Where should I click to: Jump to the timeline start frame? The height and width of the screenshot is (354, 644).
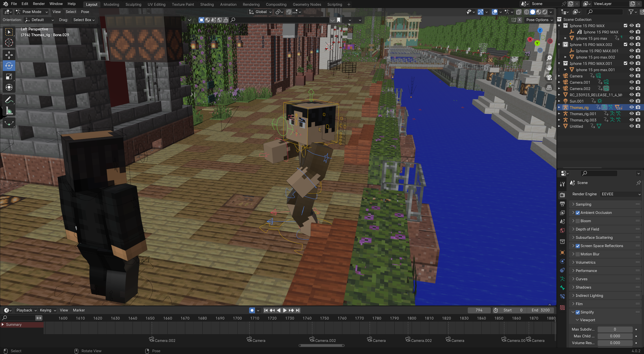[x=266, y=310]
